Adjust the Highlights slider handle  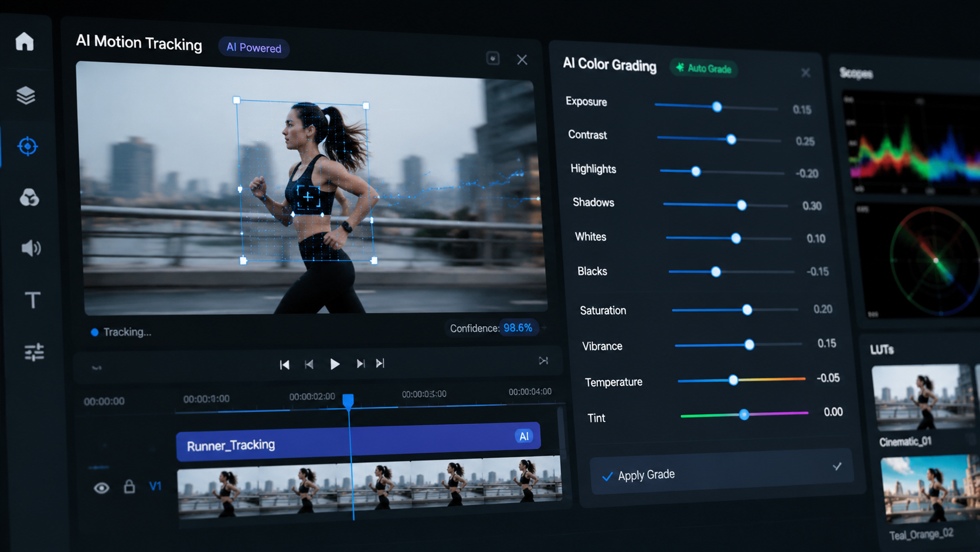[x=696, y=171]
